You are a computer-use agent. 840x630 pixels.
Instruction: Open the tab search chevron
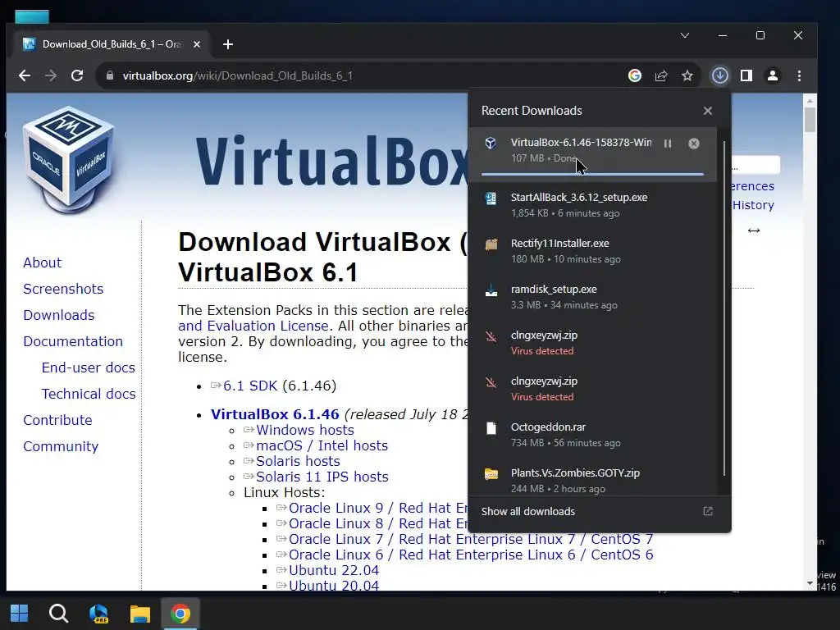tap(685, 35)
